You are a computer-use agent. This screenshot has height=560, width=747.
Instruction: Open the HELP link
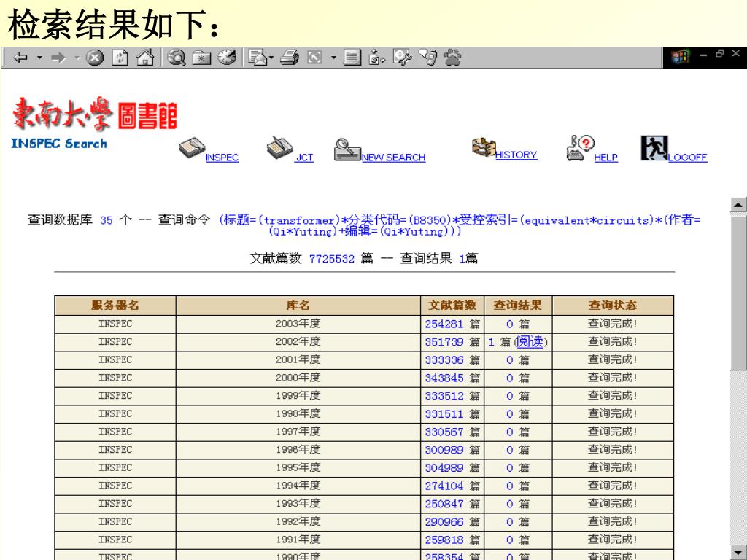(606, 157)
